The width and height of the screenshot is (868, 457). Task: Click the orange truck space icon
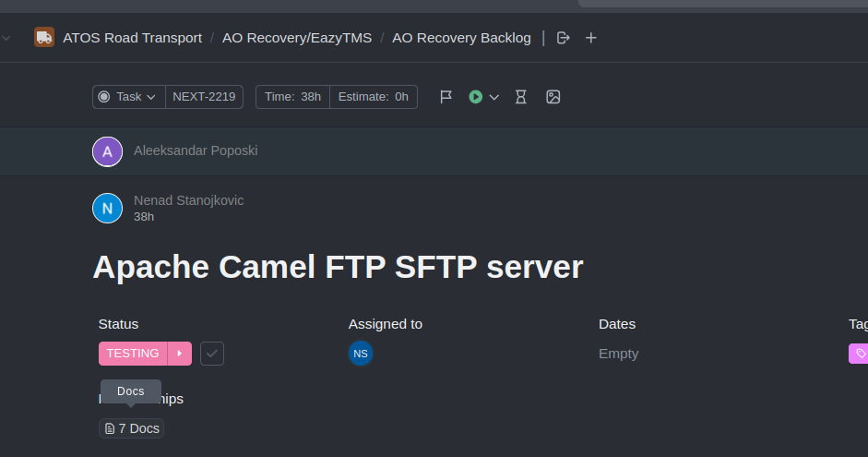coord(44,38)
